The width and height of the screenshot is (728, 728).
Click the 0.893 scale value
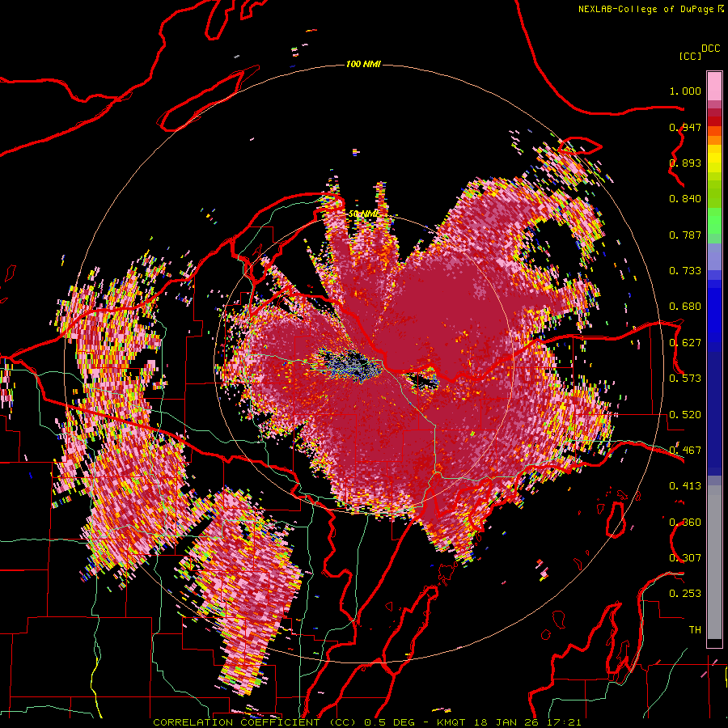[685, 163]
